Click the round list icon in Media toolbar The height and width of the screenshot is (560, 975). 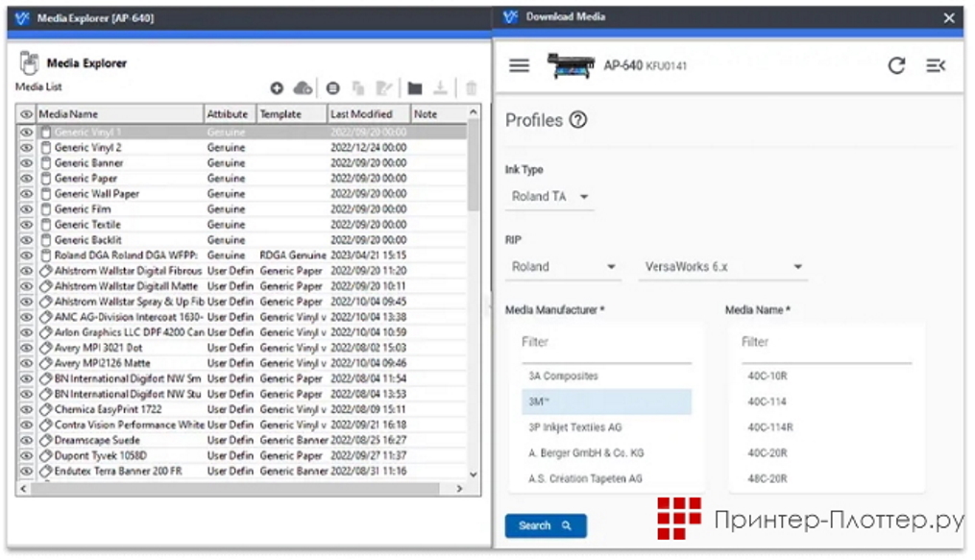pyautogui.click(x=332, y=88)
